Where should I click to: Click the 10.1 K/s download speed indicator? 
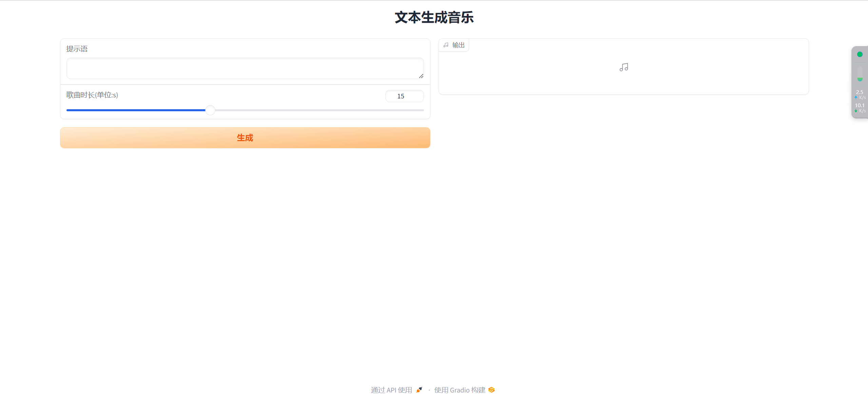(x=860, y=108)
